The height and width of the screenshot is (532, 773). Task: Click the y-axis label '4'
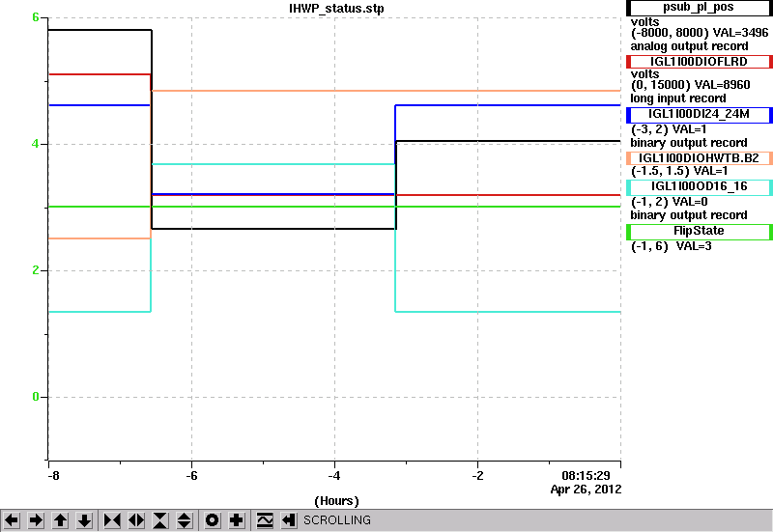coord(36,144)
